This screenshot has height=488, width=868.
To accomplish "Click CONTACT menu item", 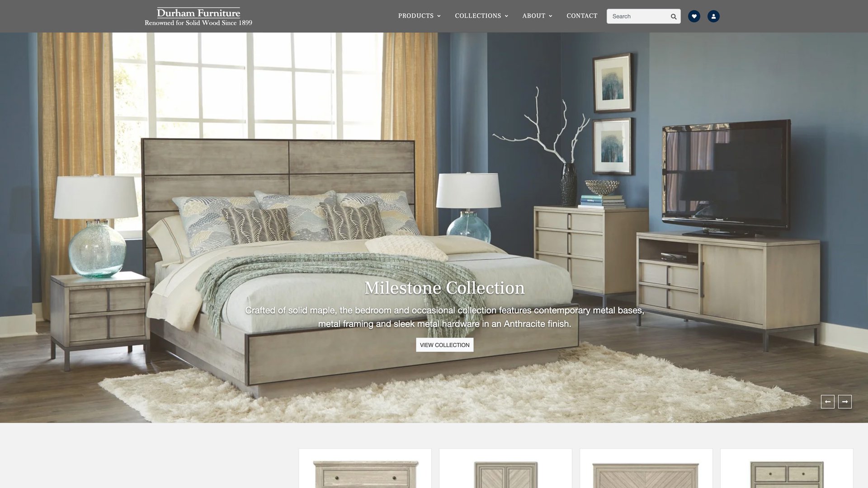I will 582,16.
